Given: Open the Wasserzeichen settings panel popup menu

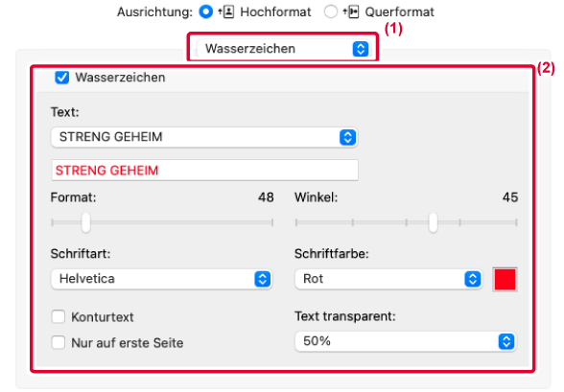Looking at the screenshot, I should click(x=283, y=49).
